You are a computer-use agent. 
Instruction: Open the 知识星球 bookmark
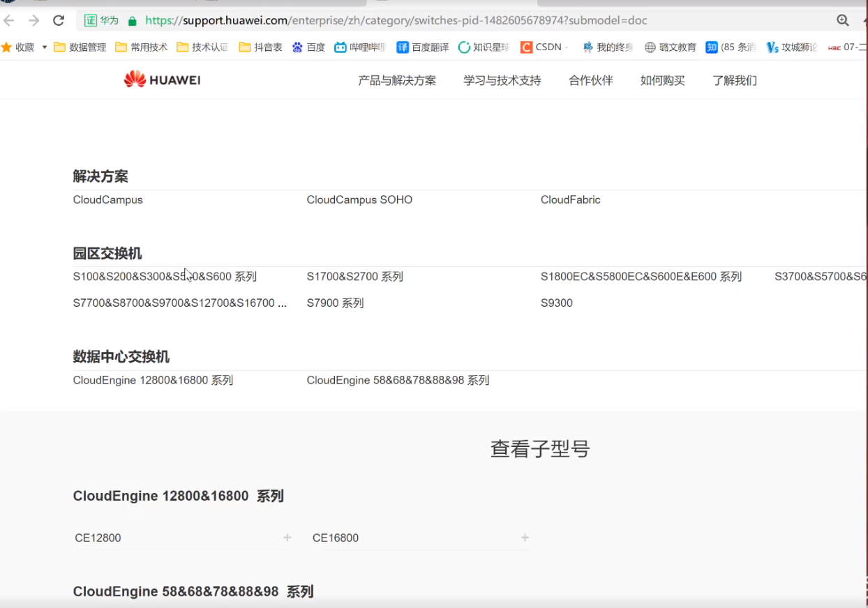(484, 47)
